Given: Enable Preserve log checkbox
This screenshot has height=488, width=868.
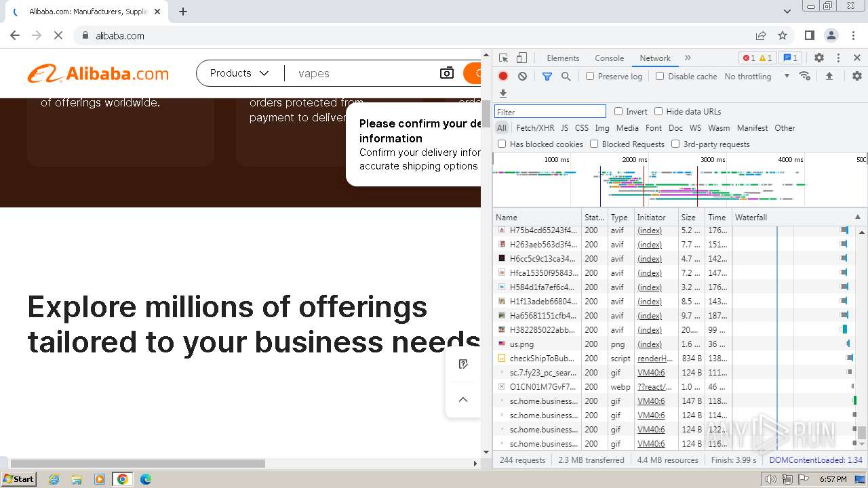Looking at the screenshot, I should [590, 77].
